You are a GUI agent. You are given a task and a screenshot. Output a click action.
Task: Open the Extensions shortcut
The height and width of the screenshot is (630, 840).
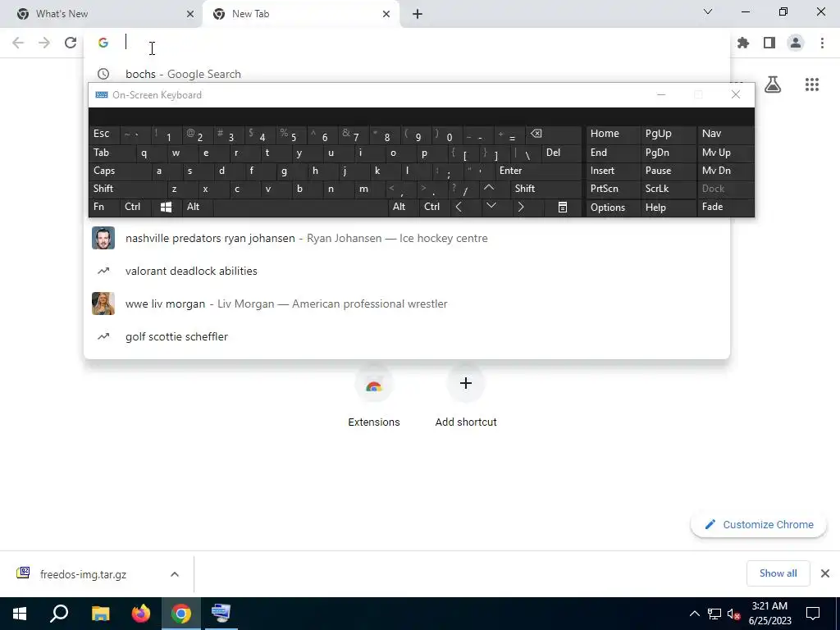[x=374, y=398]
